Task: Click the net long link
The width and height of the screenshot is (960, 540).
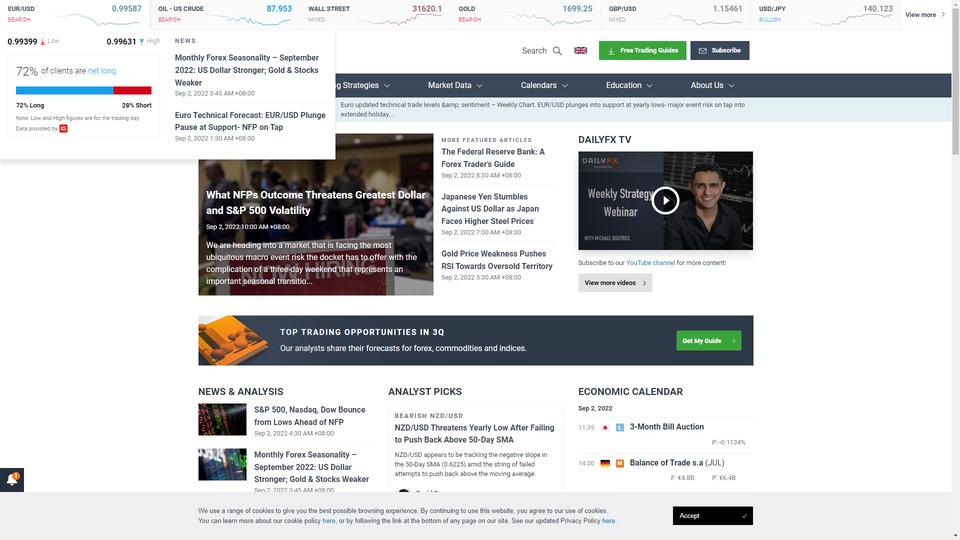Action: [102, 71]
